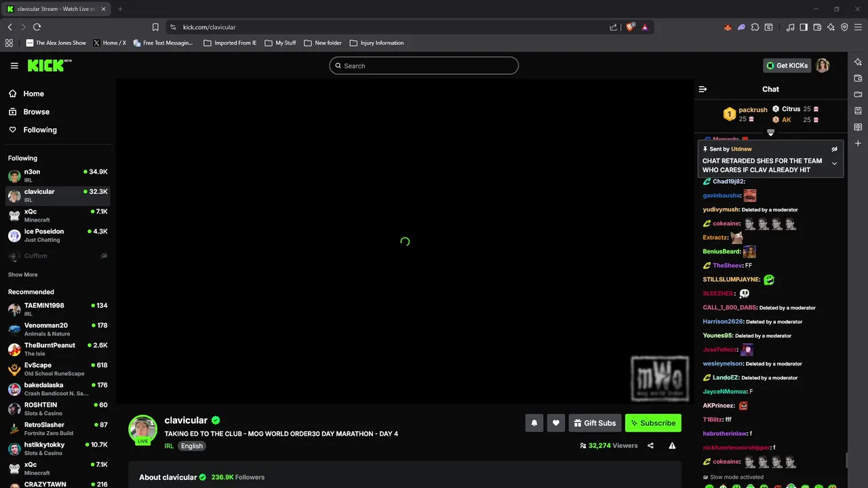Open reading list book icon in side strip

[858, 127]
